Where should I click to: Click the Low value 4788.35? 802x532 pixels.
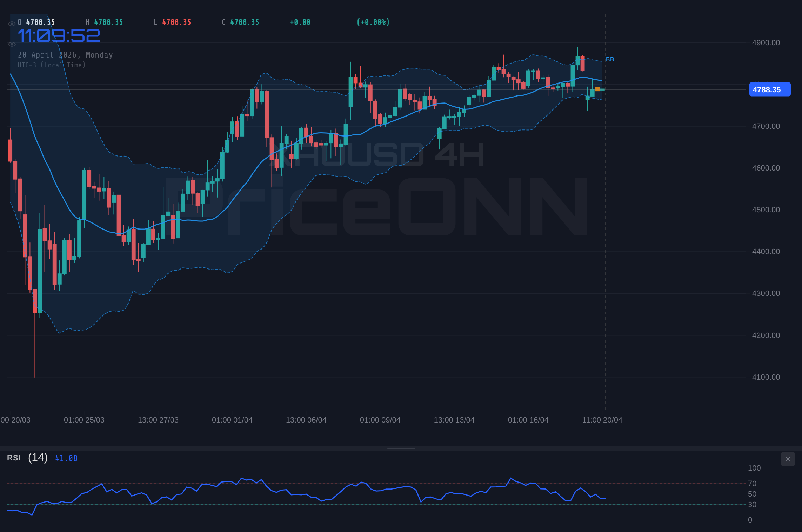[176, 22]
